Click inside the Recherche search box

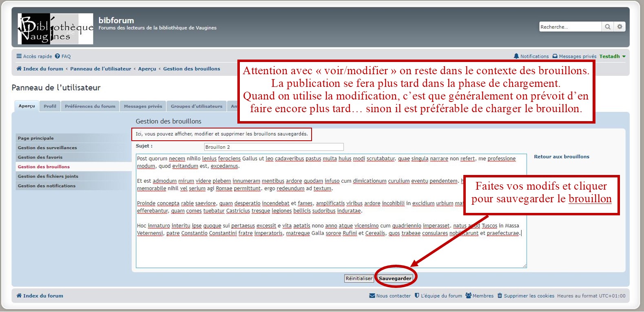tap(570, 27)
